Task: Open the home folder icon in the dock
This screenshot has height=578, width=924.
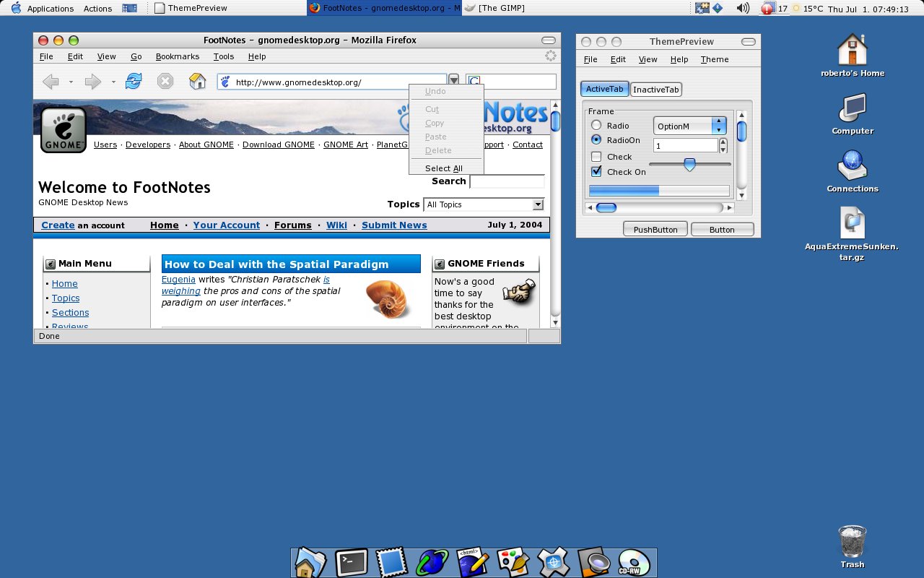Action: coord(311,563)
